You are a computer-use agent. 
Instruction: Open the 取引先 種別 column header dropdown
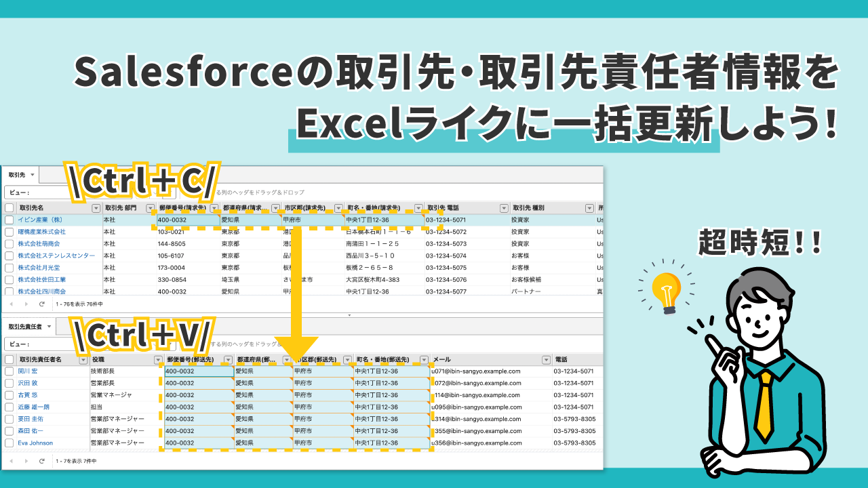point(589,208)
